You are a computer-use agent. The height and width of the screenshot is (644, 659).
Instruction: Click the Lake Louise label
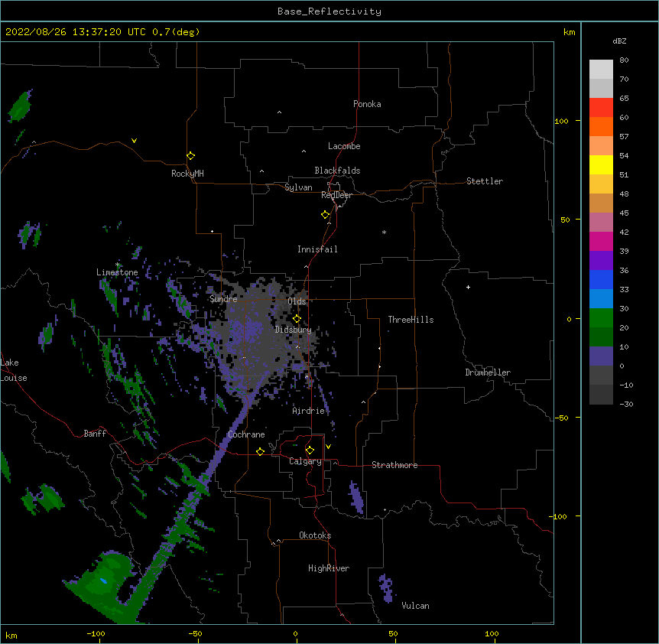click(x=12, y=370)
